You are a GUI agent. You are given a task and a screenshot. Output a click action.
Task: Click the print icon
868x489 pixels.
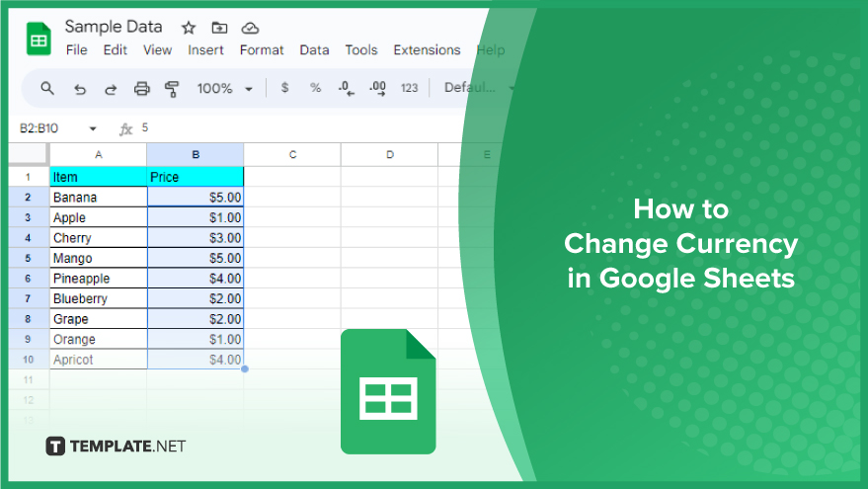142,89
